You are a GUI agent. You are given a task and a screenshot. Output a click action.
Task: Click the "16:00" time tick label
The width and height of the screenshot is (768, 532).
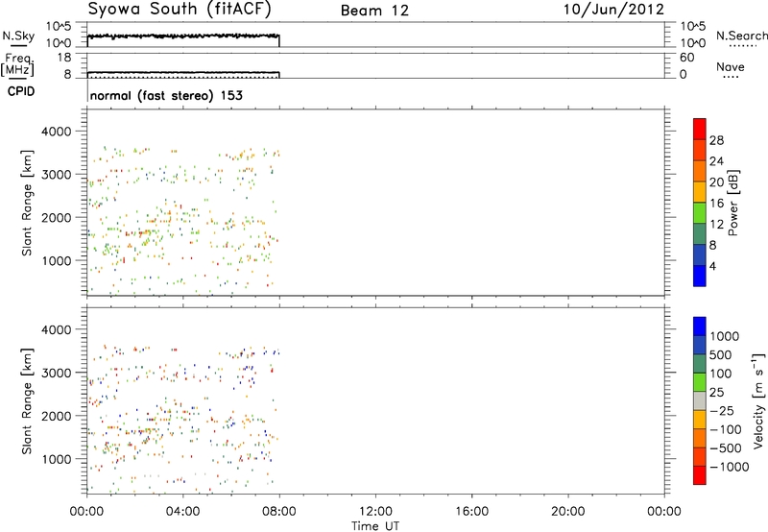471,512
